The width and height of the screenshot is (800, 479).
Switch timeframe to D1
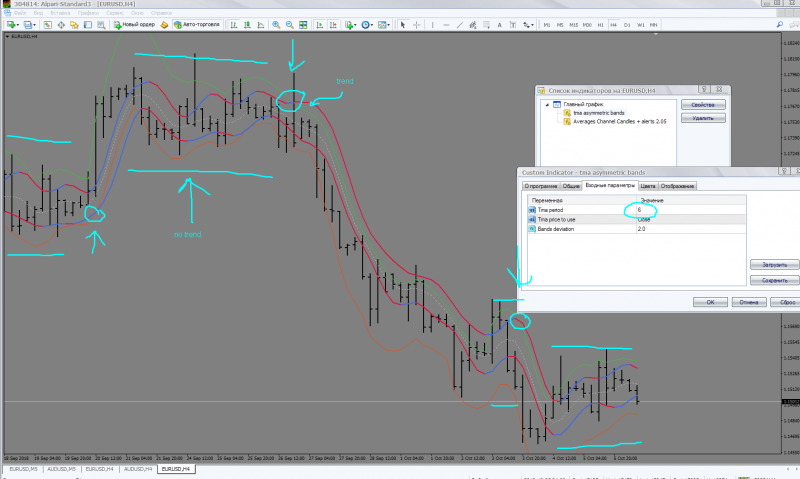[627, 24]
